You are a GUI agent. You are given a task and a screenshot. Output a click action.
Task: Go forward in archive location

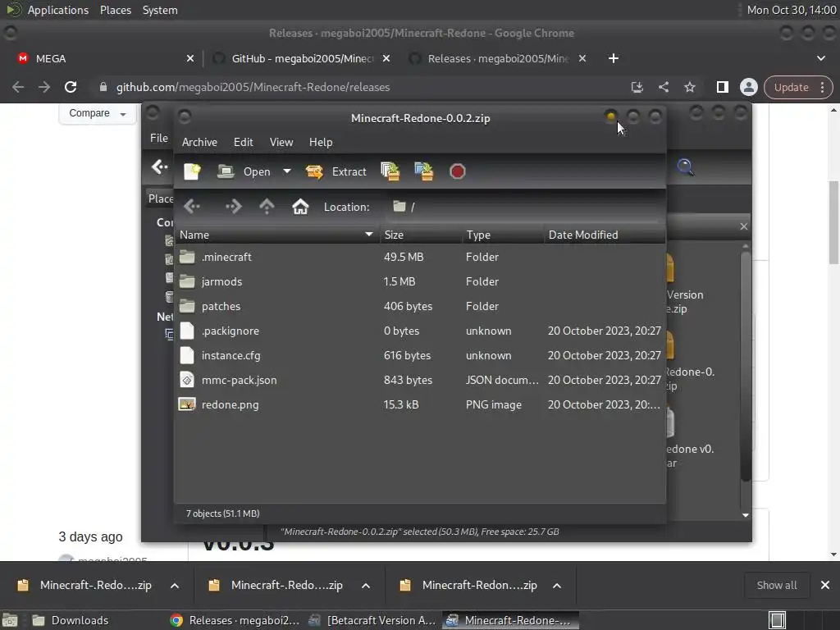[232, 206]
